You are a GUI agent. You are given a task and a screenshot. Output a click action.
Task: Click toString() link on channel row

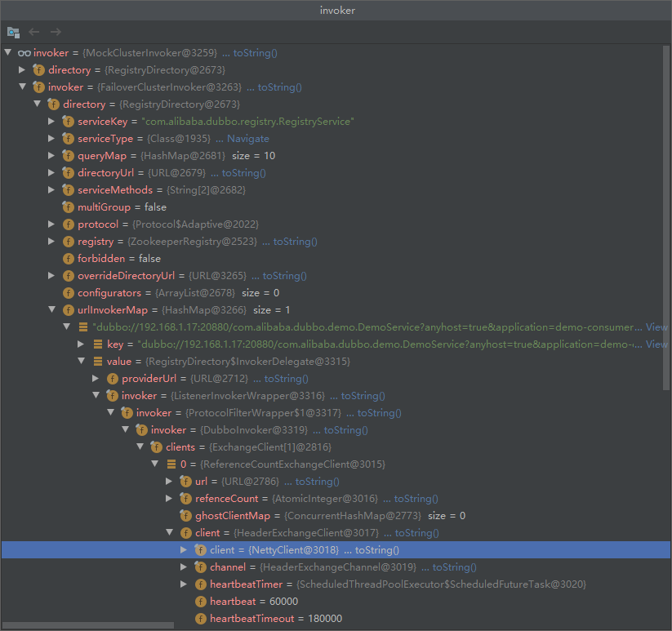pos(454,567)
